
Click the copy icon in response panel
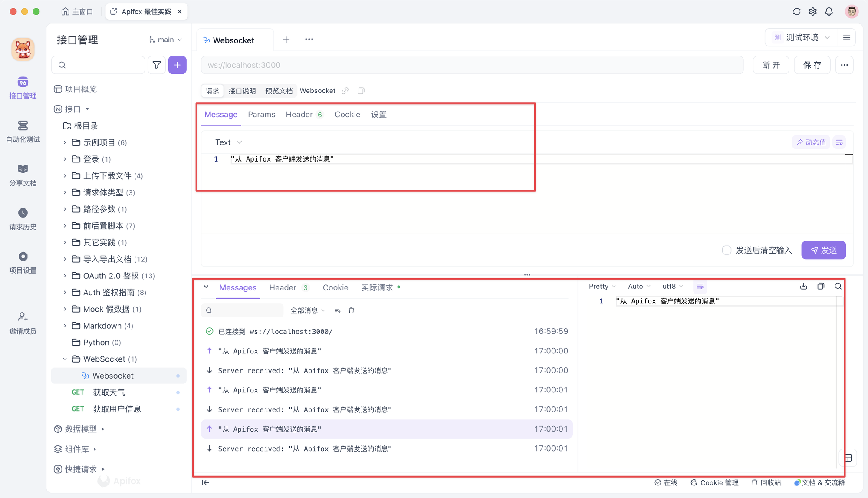[820, 287]
